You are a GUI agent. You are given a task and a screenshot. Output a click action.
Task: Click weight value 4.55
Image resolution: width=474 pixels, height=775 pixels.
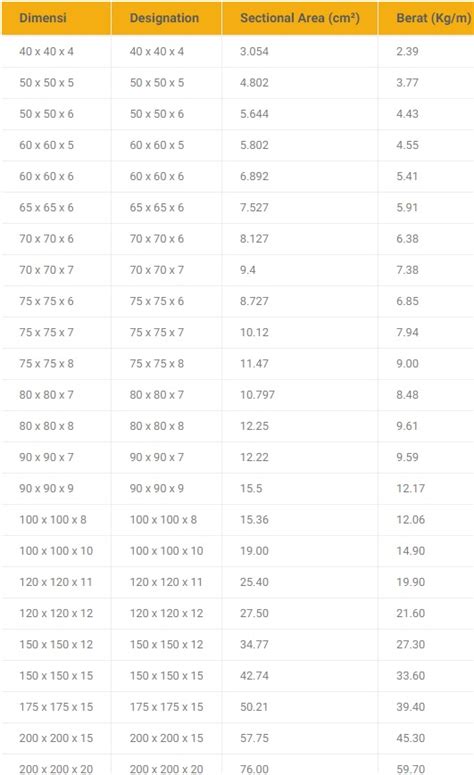coord(407,145)
